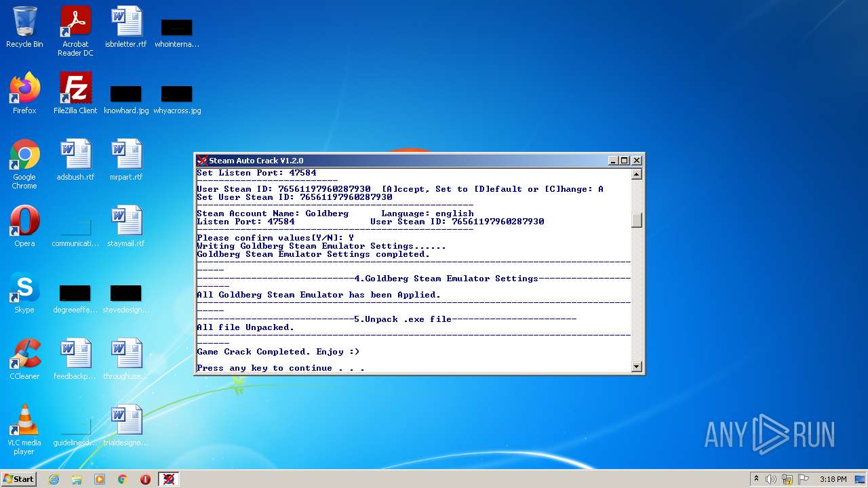
Task: Open Google Chrome desktop shortcut
Action: click(24, 165)
